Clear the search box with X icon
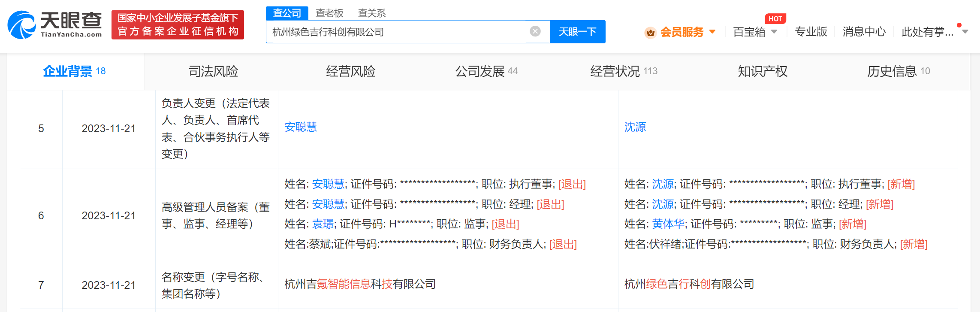This screenshot has height=312, width=980. (535, 31)
